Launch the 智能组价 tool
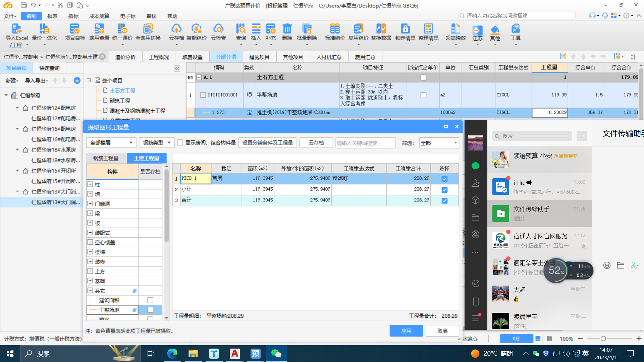Image resolution: width=644 pixels, height=362 pixels. click(x=197, y=33)
